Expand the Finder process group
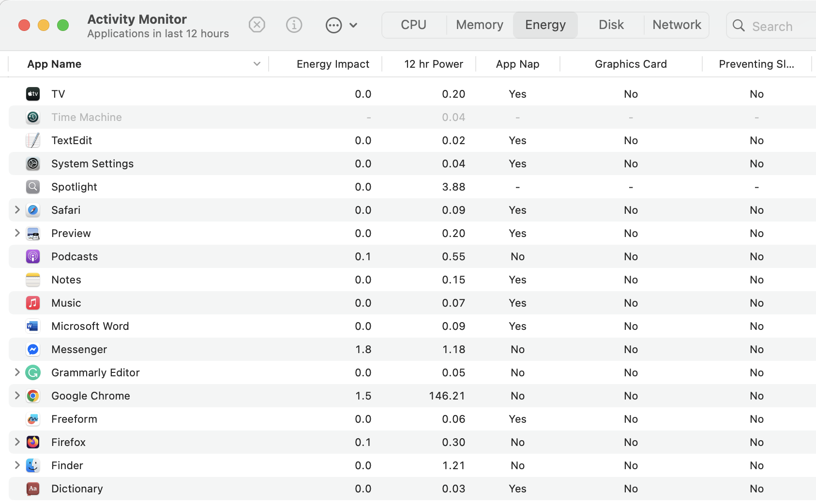The height and width of the screenshot is (504, 816). coord(17,465)
